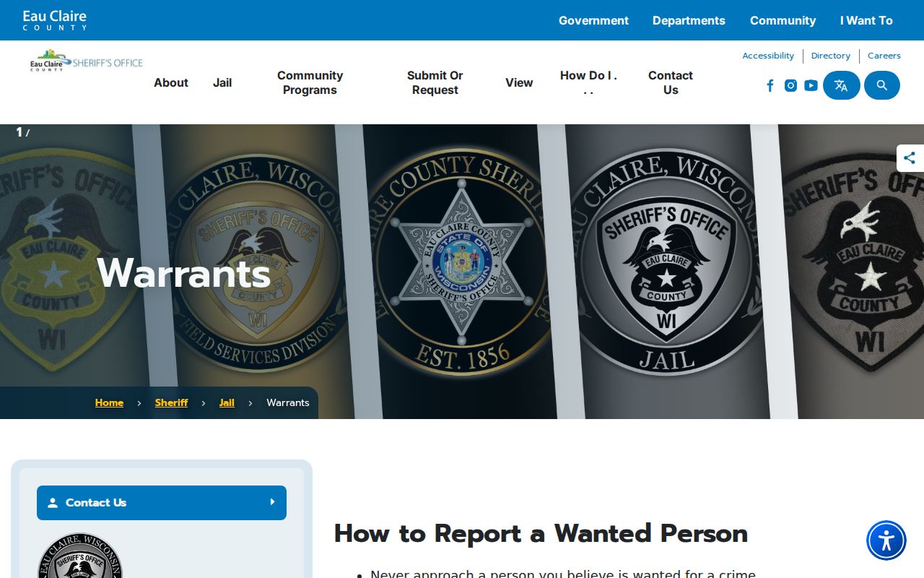The height and width of the screenshot is (578, 924).
Task: Go to Home breadcrumb link
Action: (x=109, y=402)
